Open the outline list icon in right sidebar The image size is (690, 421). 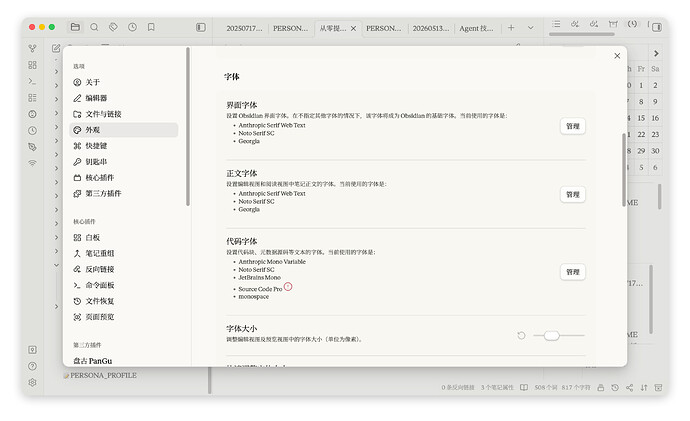click(556, 24)
